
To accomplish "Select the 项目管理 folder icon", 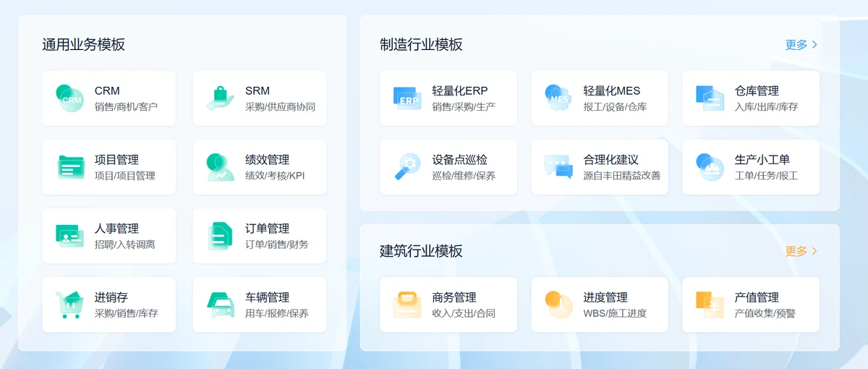I will [70, 167].
